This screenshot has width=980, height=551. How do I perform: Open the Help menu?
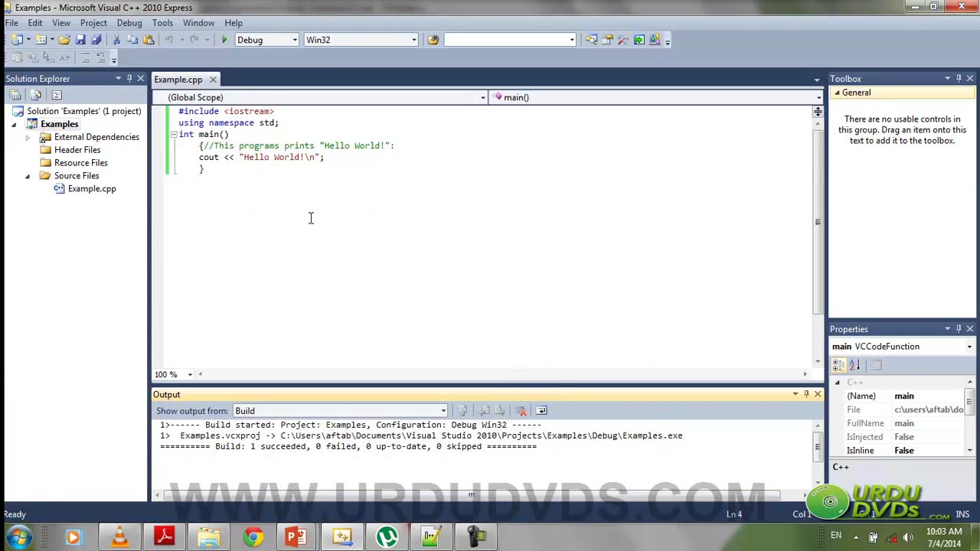234,23
